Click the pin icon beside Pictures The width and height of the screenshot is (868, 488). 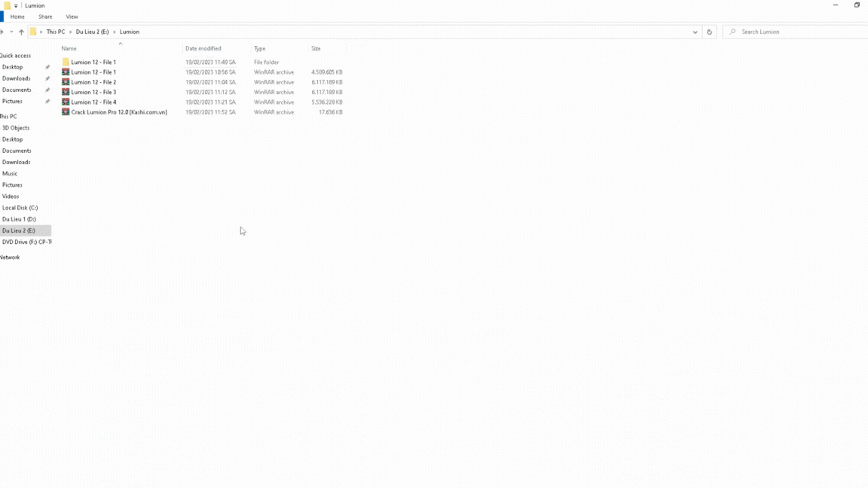(x=47, y=101)
